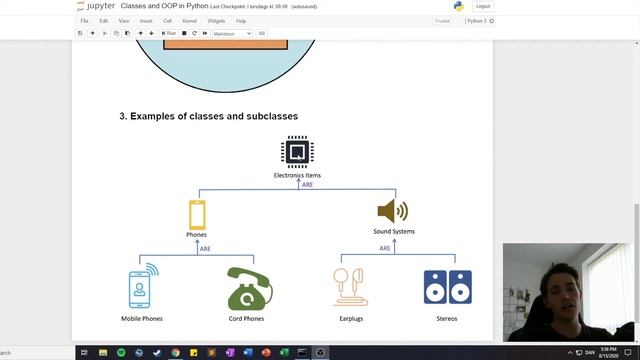Click the blue Stereos speakers image
The height and width of the screenshot is (360, 640).
[448, 287]
